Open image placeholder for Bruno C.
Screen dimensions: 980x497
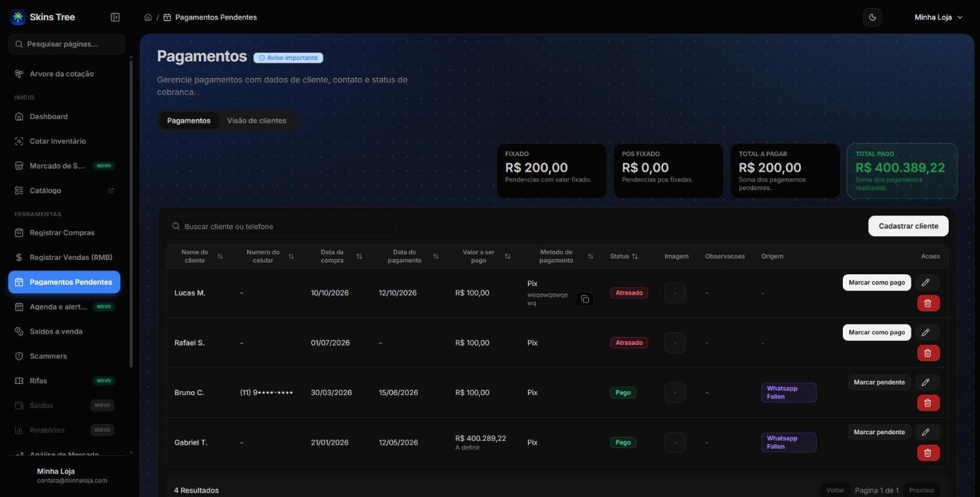point(675,393)
